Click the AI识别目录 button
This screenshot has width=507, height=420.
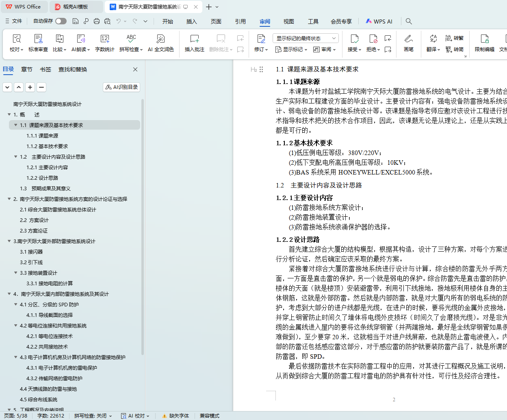click(x=121, y=87)
